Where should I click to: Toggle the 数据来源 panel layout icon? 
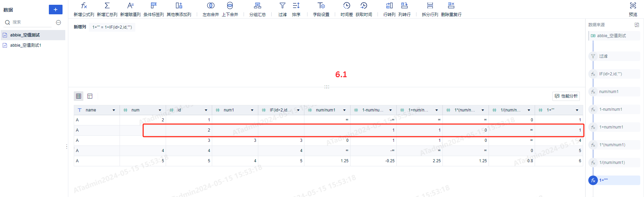tap(637, 25)
